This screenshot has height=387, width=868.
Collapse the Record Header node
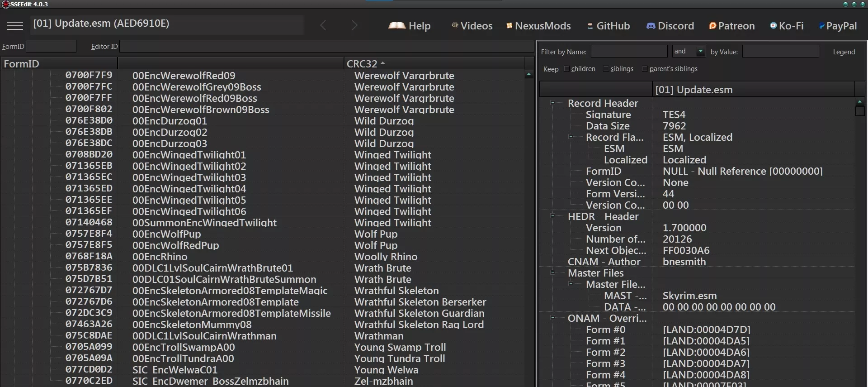pos(552,103)
